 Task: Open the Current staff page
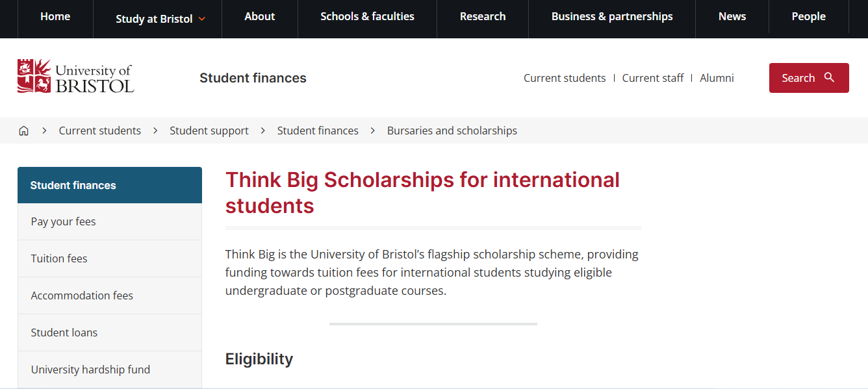point(653,77)
